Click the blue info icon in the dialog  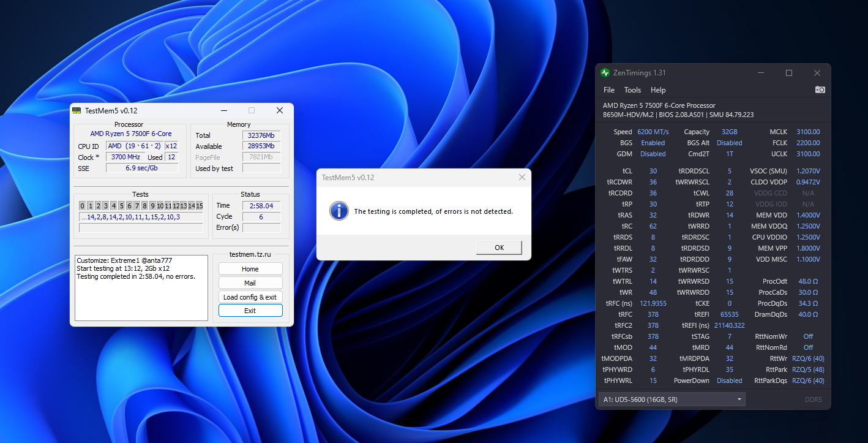[x=339, y=211]
